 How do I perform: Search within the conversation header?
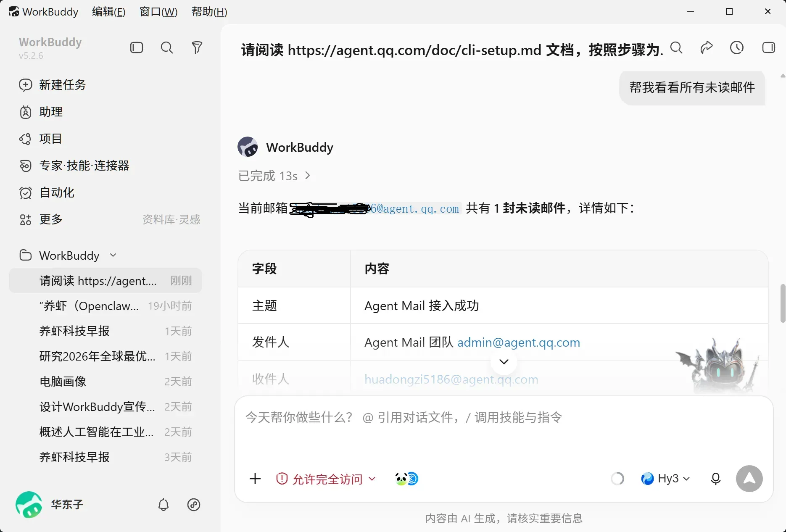pyautogui.click(x=676, y=48)
